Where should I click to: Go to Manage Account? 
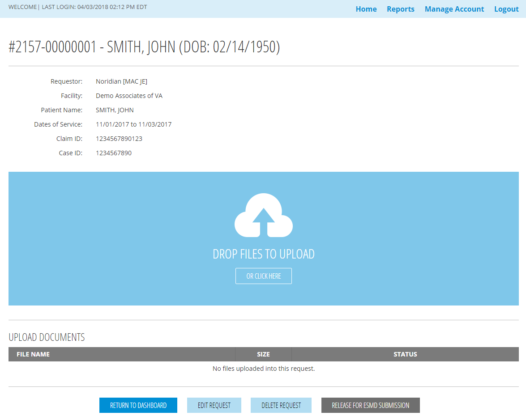(x=454, y=9)
